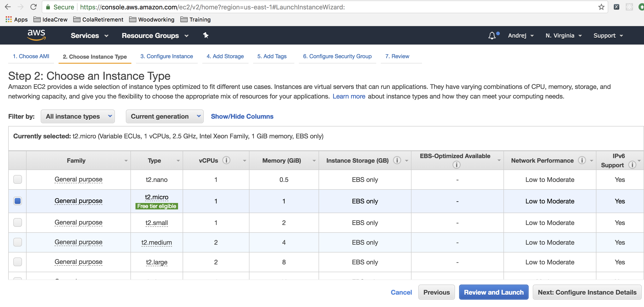Image resolution: width=644 pixels, height=307 pixels.
Task: Reload the page
Action: pos(33,7)
